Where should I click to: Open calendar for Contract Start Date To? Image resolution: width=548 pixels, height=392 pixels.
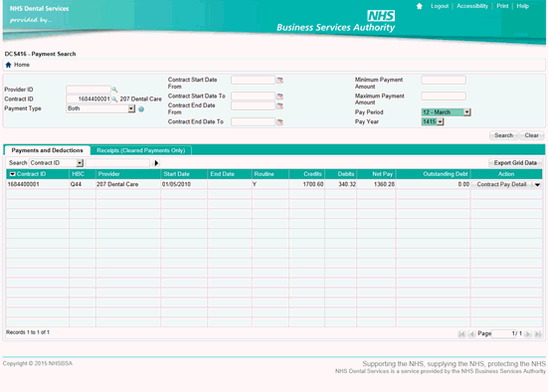coord(279,97)
